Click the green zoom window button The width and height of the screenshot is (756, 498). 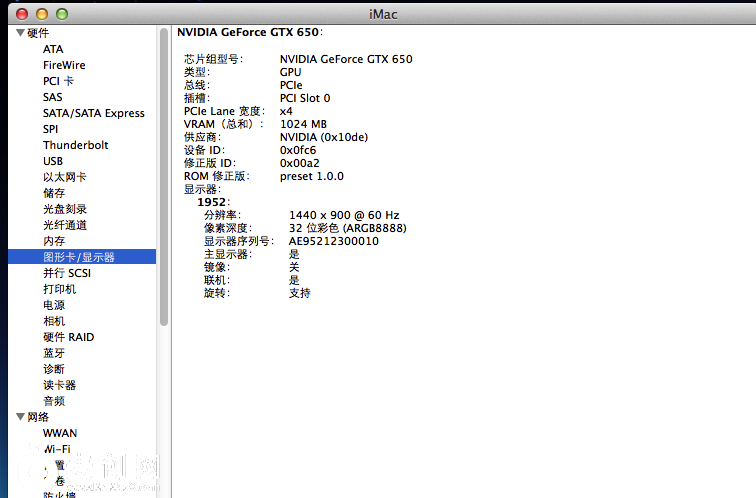point(62,13)
